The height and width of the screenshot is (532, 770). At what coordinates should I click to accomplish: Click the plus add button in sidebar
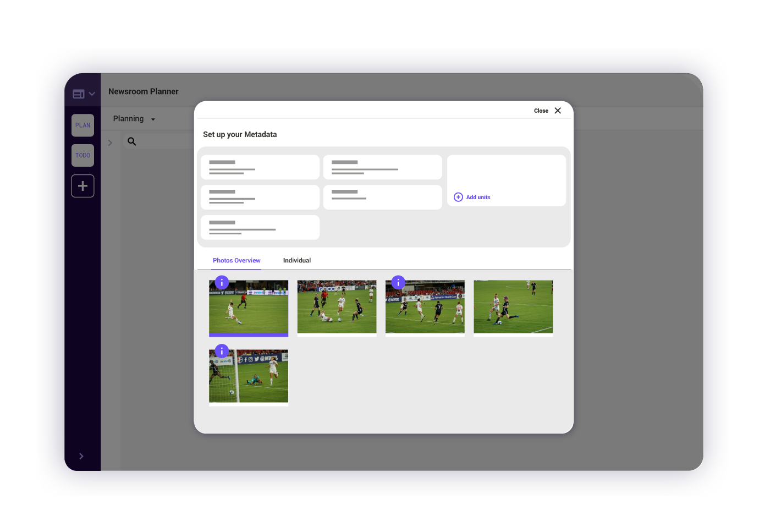click(x=82, y=186)
